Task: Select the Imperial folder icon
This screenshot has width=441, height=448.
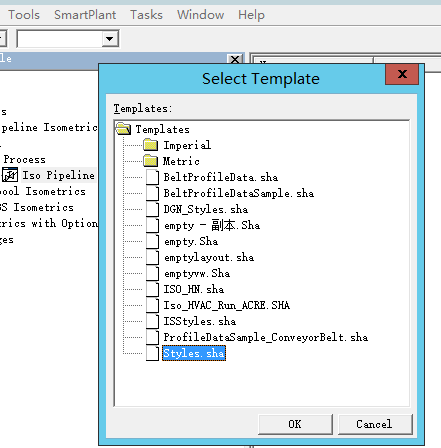Action: click(x=151, y=145)
